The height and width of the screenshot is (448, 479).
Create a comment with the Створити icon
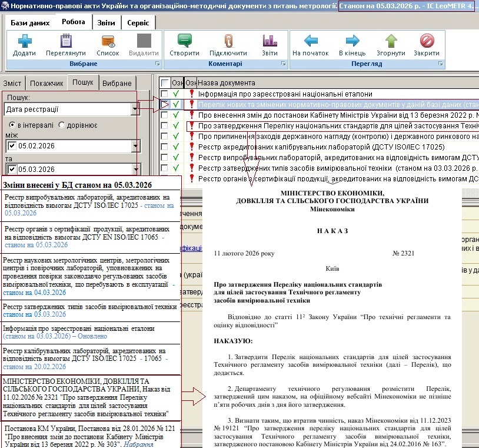[184, 42]
